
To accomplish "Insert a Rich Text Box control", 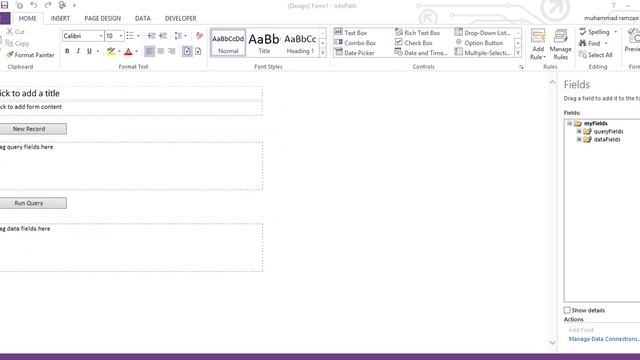I will click(x=418, y=33).
